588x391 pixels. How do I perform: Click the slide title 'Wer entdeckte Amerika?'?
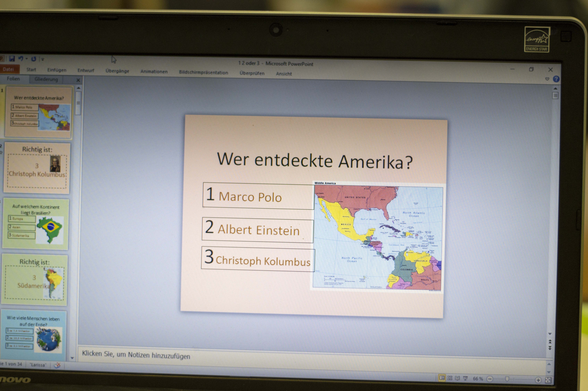coord(315,161)
